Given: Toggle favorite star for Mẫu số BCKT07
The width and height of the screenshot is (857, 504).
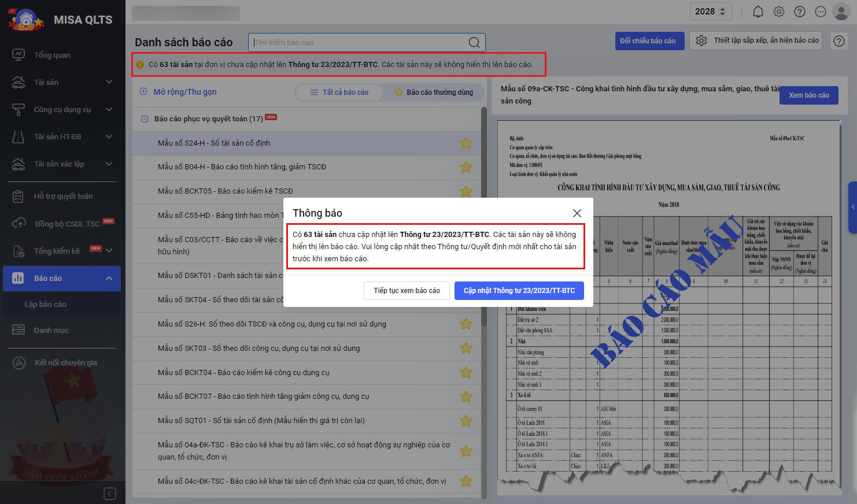Looking at the screenshot, I should click(466, 396).
